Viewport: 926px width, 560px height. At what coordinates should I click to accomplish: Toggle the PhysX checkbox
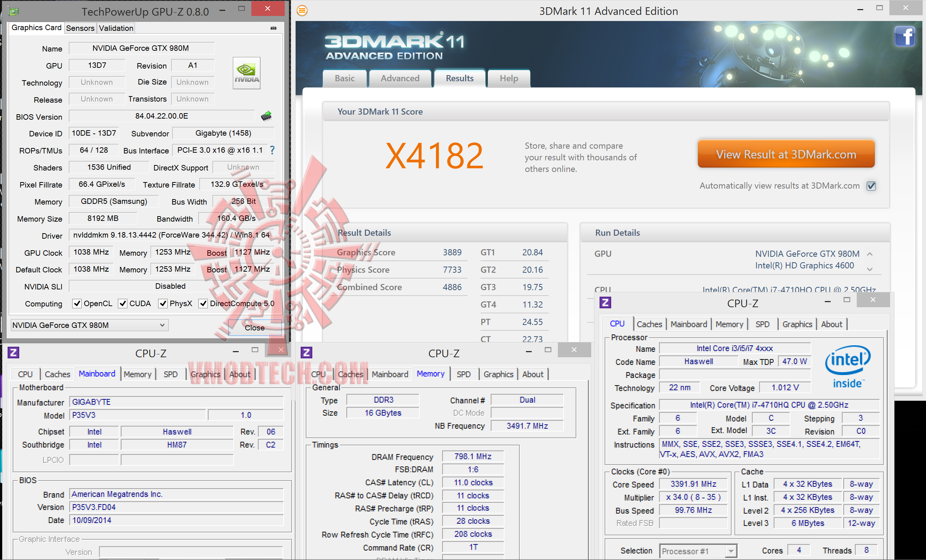coord(163,304)
